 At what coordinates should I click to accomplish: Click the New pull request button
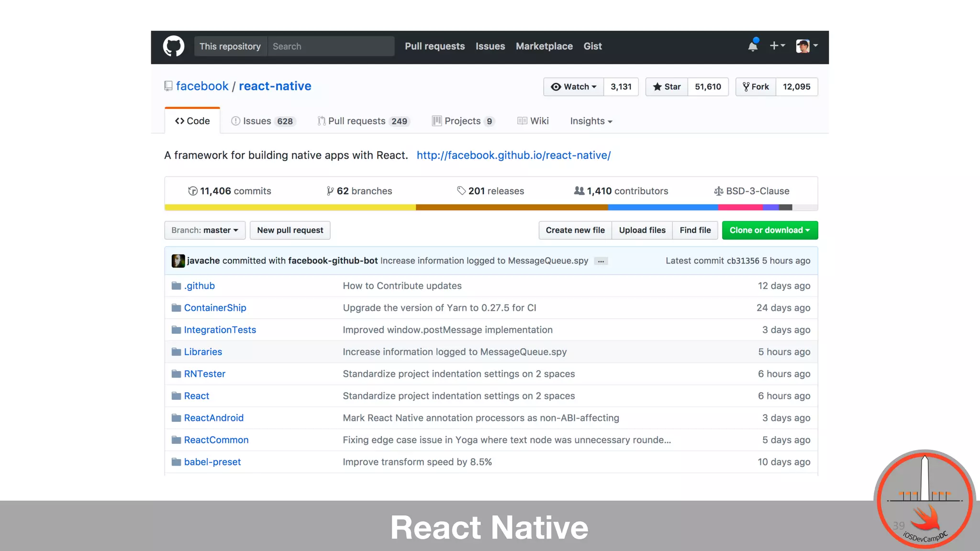click(290, 230)
